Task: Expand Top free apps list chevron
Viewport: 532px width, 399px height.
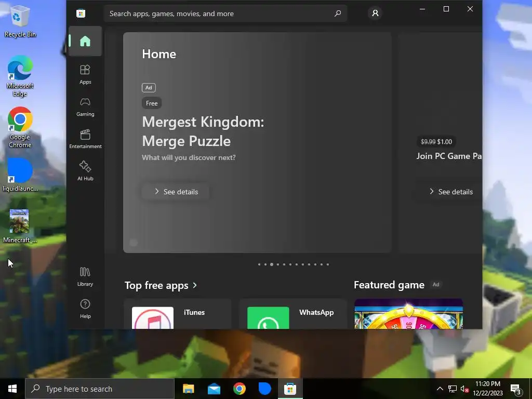Action: (x=195, y=285)
